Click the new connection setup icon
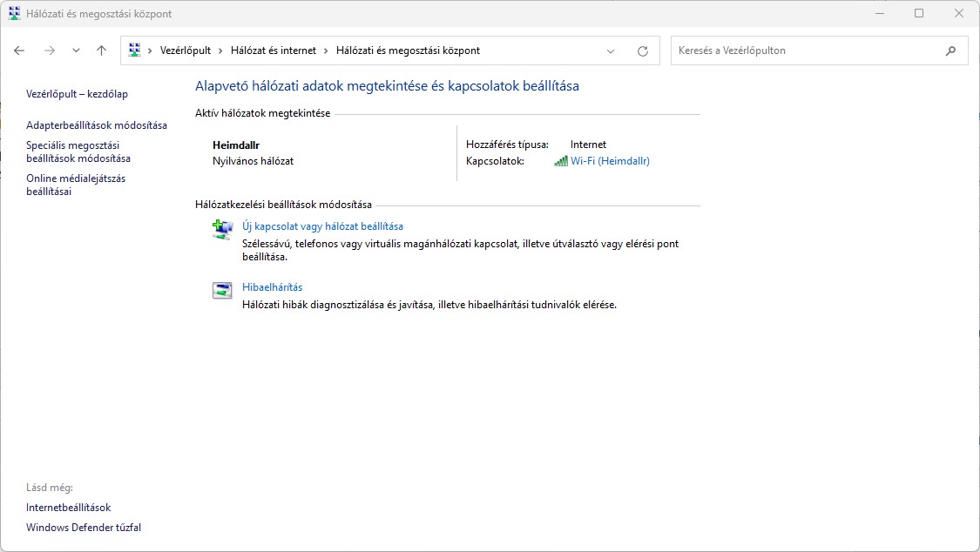 (222, 230)
